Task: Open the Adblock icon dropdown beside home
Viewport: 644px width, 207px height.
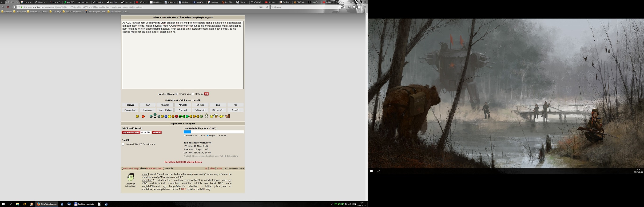Action: tap(8, 7)
